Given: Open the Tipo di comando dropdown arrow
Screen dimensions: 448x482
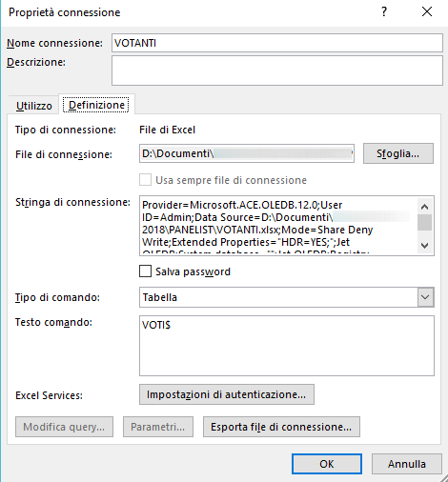Looking at the screenshot, I should point(425,297).
